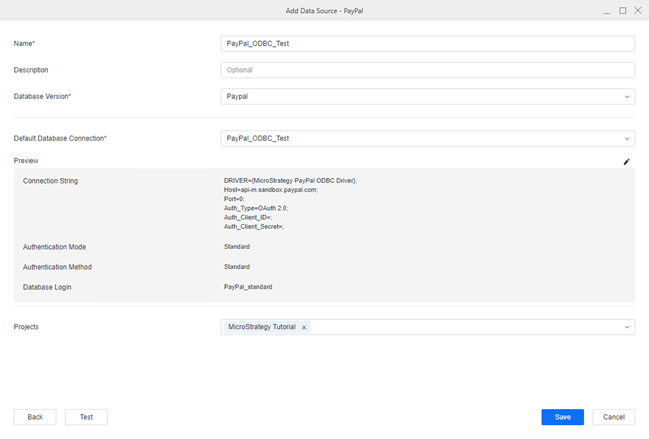Minimize the Add Data Source window
The image size is (649, 439).
(605, 10)
